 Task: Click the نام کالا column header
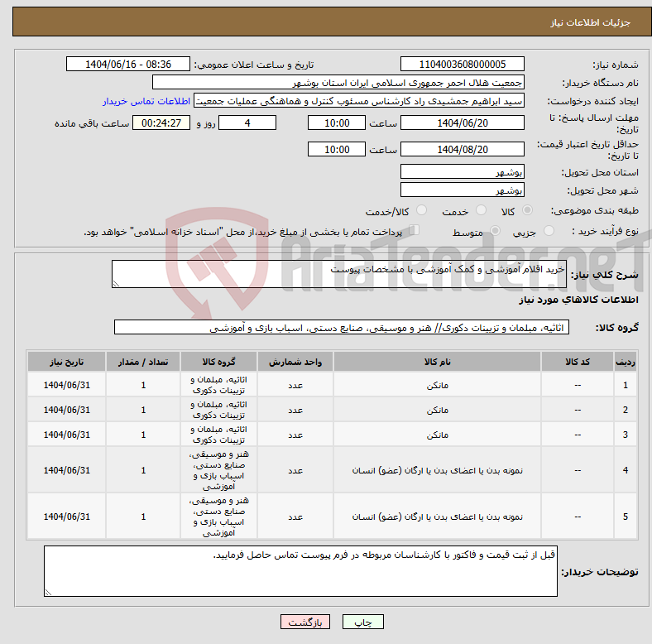[437, 362]
